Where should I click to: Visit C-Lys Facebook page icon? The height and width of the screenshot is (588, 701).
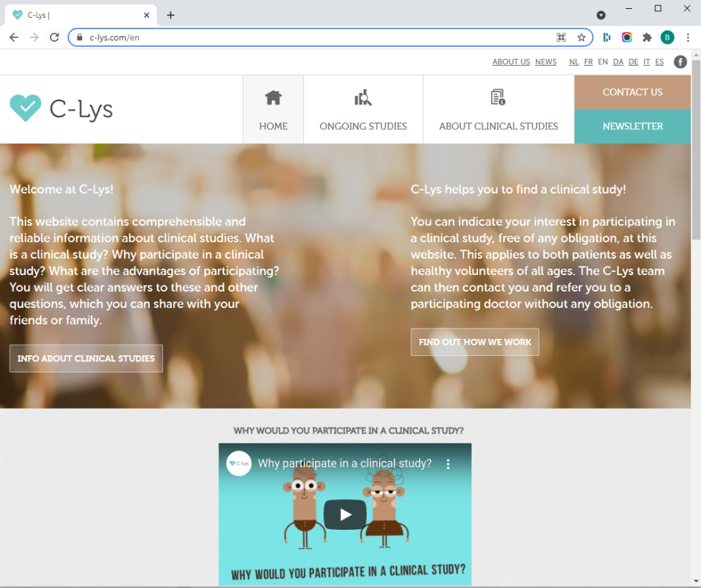(x=680, y=62)
